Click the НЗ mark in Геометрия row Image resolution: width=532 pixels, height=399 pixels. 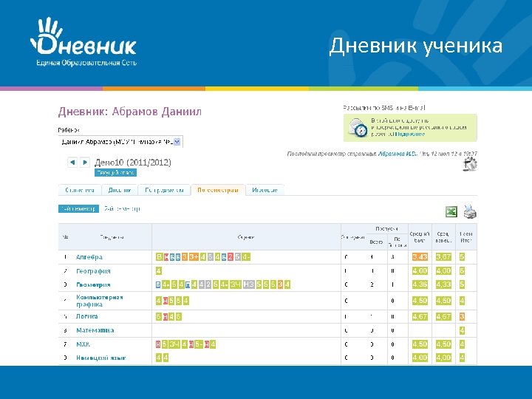click(249, 284)
